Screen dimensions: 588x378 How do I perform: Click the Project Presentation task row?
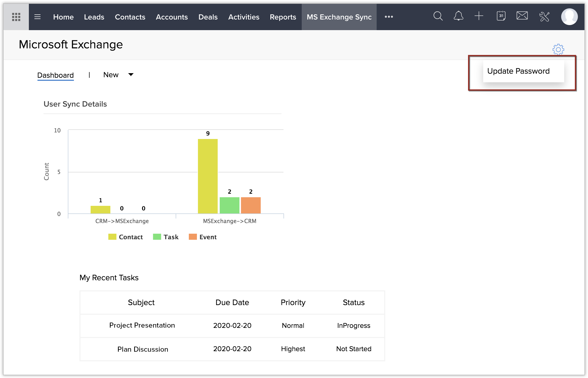point(142,325)
